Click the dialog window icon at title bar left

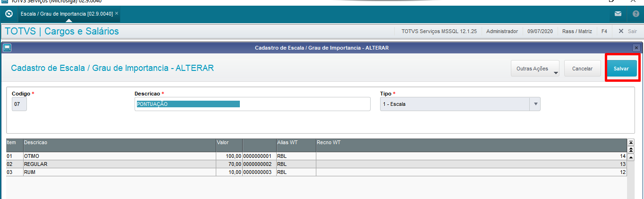[7, 48]
